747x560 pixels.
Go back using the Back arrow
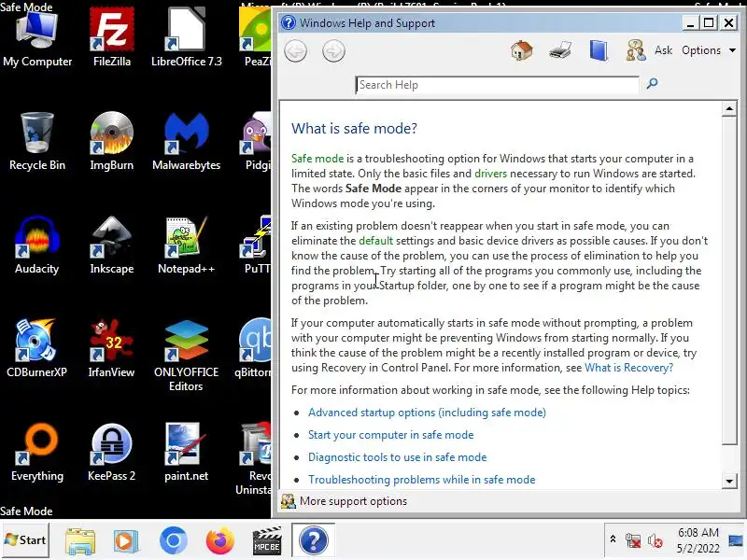point(295,51)
